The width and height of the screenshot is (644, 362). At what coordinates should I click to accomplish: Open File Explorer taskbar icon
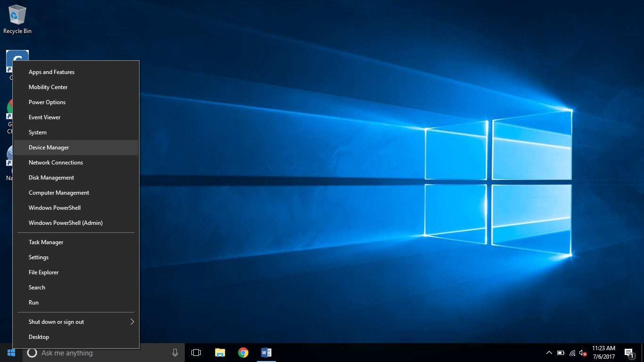tap(220, 353)
